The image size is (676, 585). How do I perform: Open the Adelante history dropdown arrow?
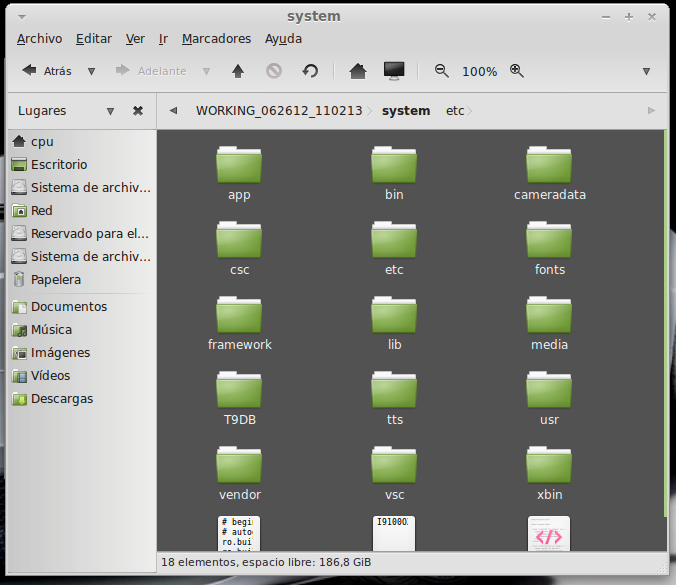click(207, 71)
